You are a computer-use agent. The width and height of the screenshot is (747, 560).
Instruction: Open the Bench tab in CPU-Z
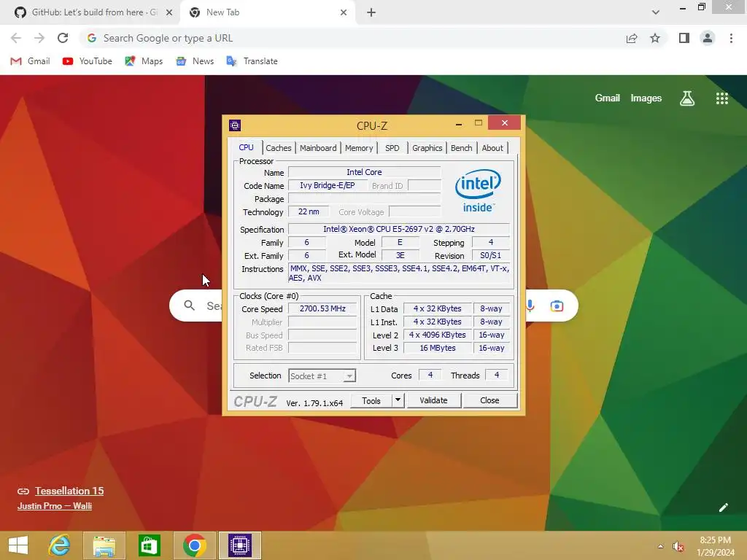coord(461,148)
